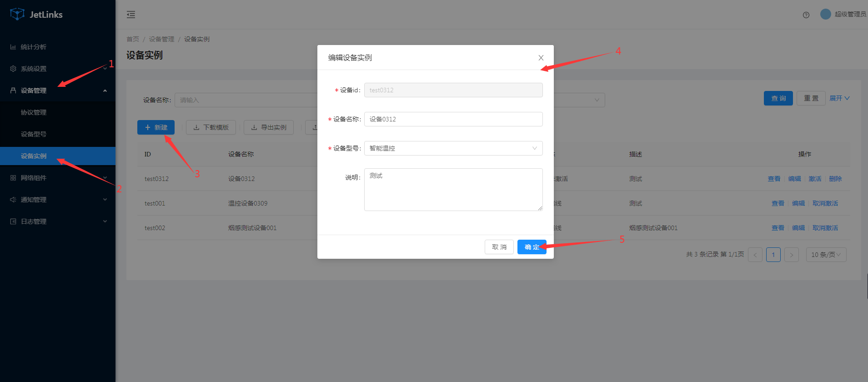Expand the 日志管理 sidebar menu
The image size is (868, 382).
pyautogui.click(x=33, y=221)
